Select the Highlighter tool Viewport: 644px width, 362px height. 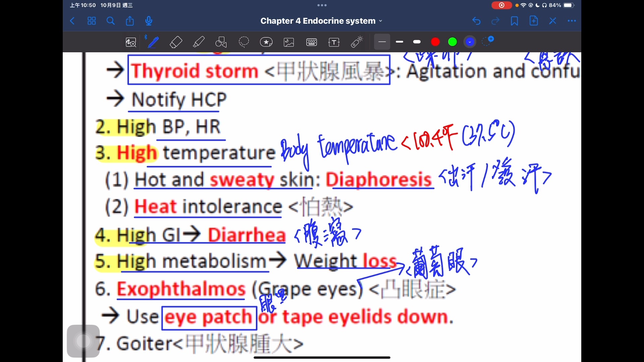(199, 42)
